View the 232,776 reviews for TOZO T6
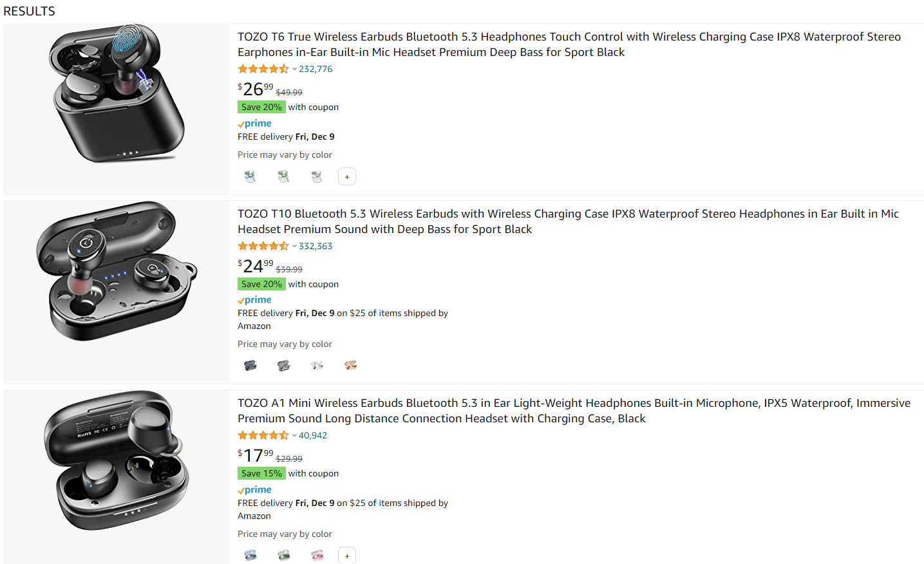924x564 pixels. [316, 69]
